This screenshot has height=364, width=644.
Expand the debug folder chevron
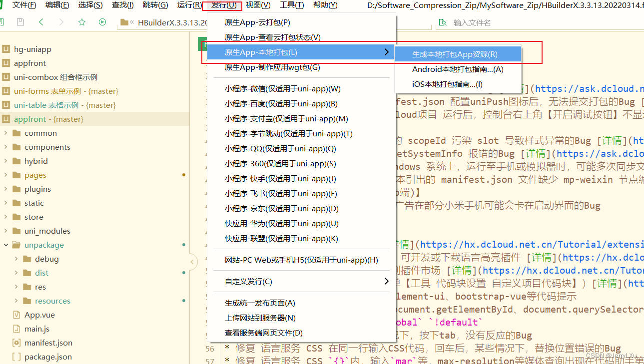16,259
